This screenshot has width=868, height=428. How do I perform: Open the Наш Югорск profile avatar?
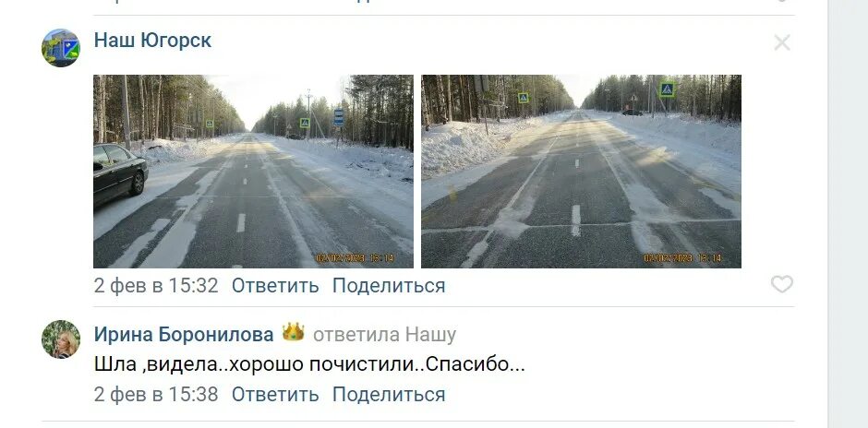click(x=61, y=48)
